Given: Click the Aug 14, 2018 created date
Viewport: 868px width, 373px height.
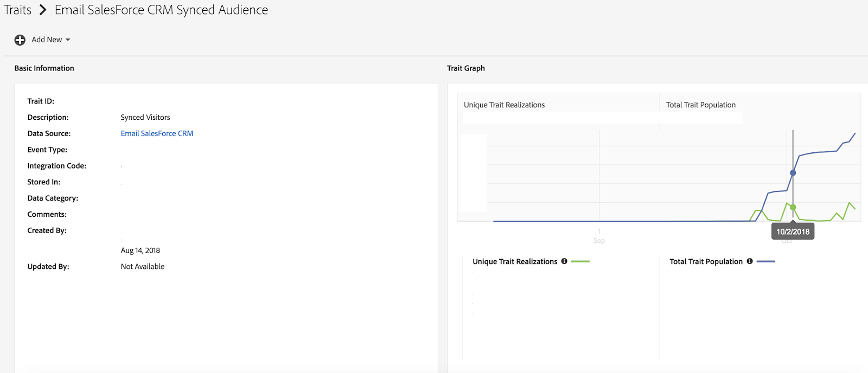Looking at the screenshot, I should pyautogui.click(x=141, y=250).
